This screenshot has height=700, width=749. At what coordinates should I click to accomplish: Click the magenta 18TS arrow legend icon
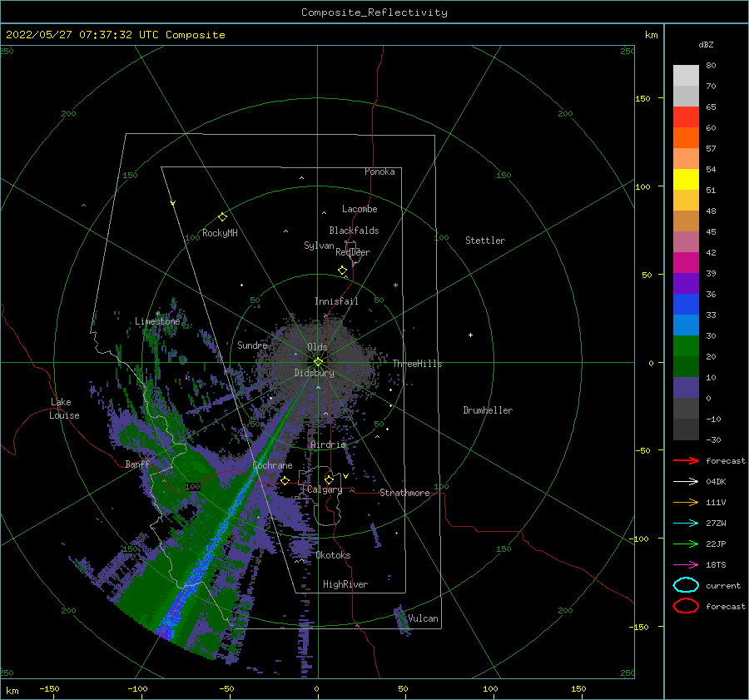(686, 565)
